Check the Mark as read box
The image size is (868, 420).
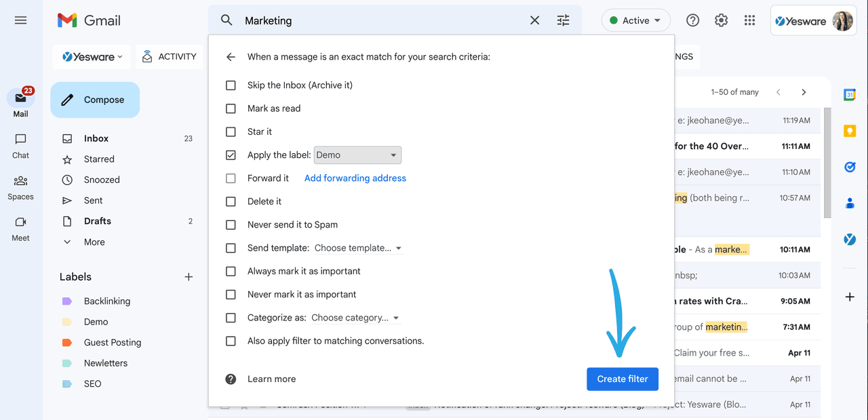pos(231,108)
